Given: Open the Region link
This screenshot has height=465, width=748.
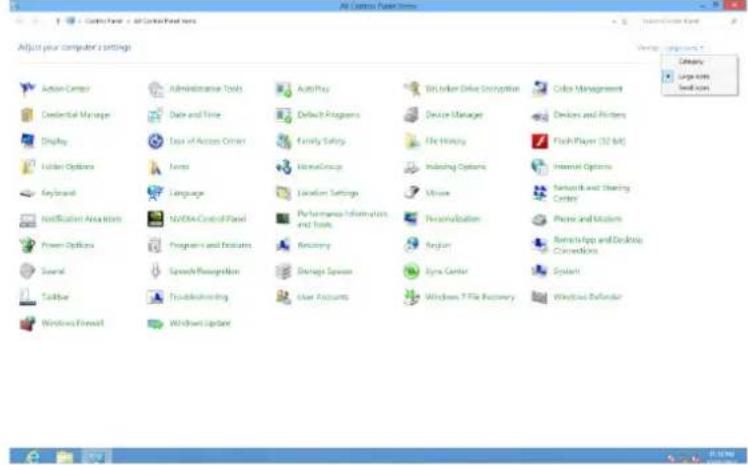Looking at the screenshot, I should click(x=438, y=245).
